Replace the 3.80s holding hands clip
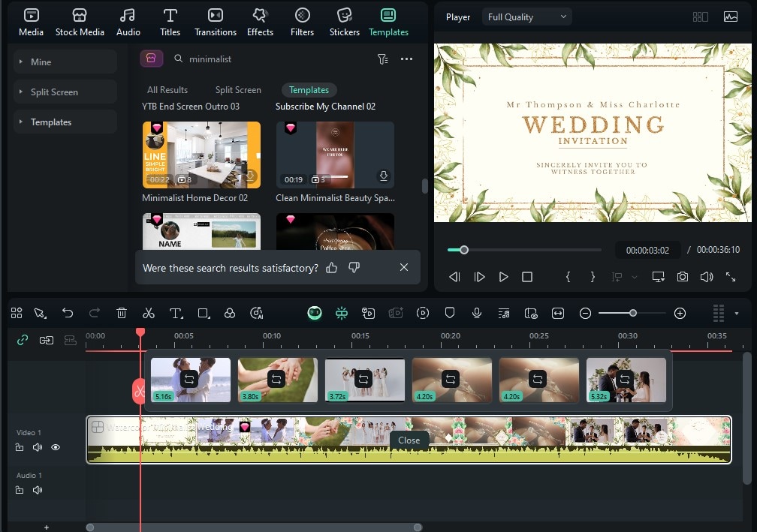 [276, 380]
